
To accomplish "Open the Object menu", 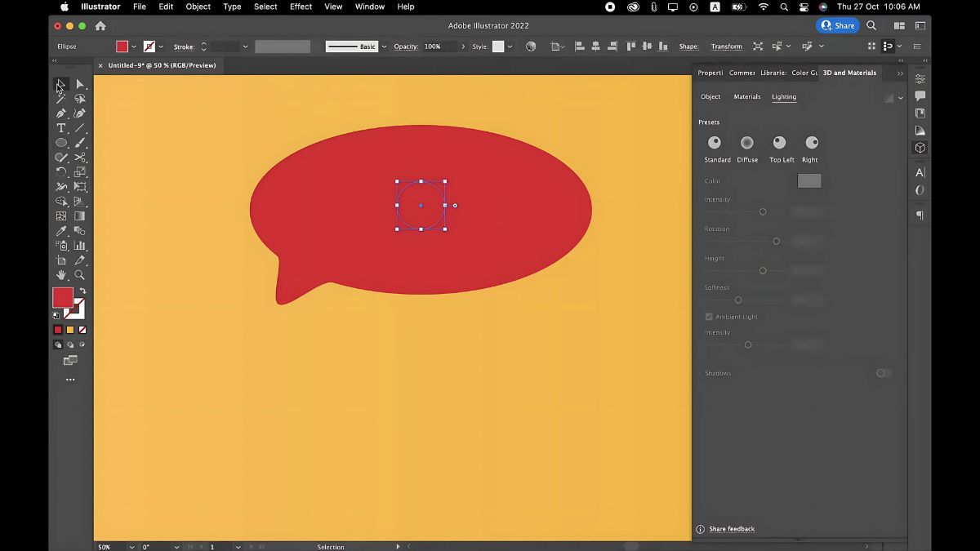I will coord(198,7).
